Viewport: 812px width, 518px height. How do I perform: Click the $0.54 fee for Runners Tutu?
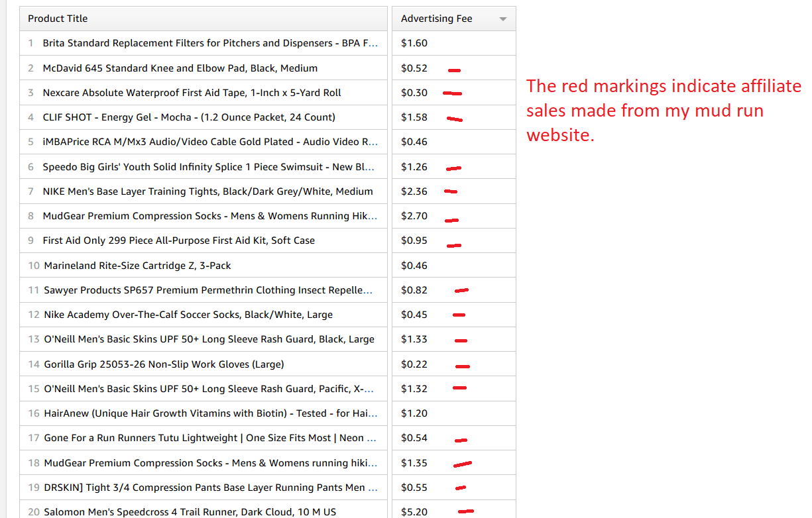coord(414,438)
